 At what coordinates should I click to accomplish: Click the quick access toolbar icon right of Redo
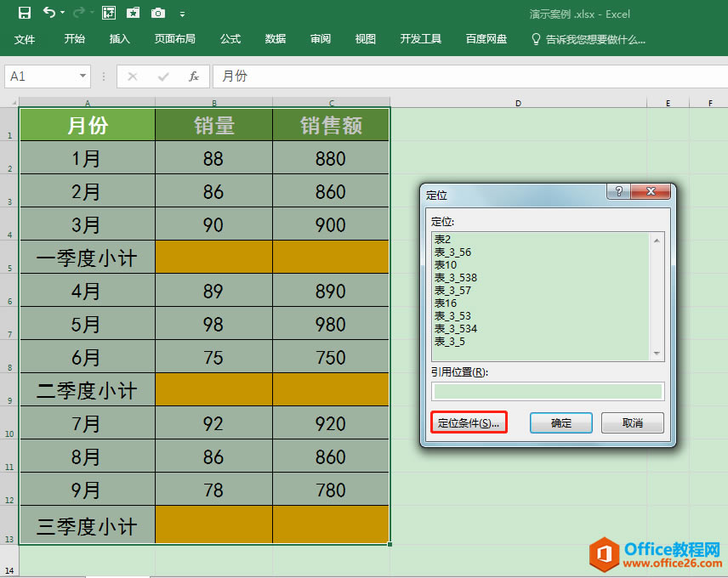109,13
